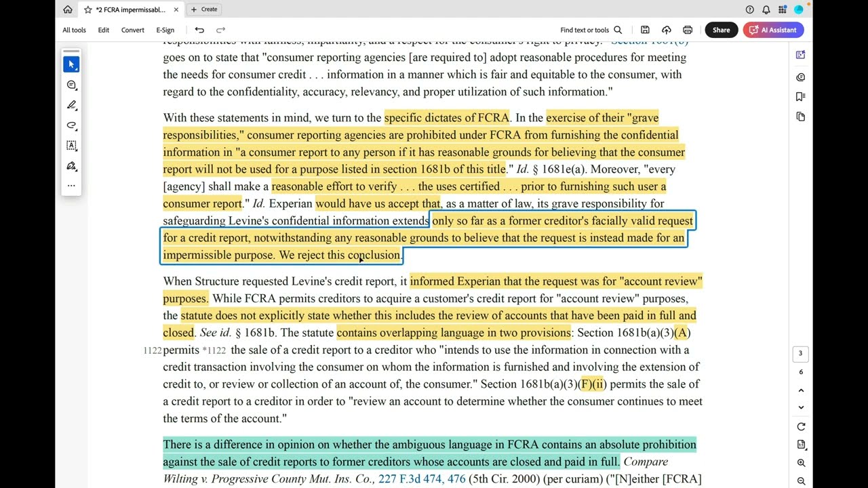The width and height of the screenshot is (868, 488).
Task: Click the highlighted '(F)(ii)' text
Action: [x=592, y=384]
